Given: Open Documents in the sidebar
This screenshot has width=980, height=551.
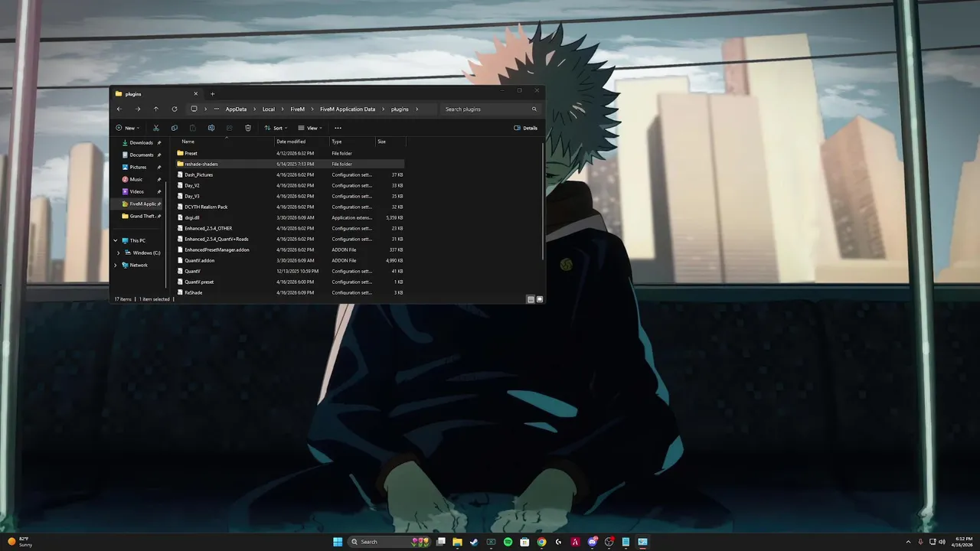Looking at the screenshot, I should [141, 155].
